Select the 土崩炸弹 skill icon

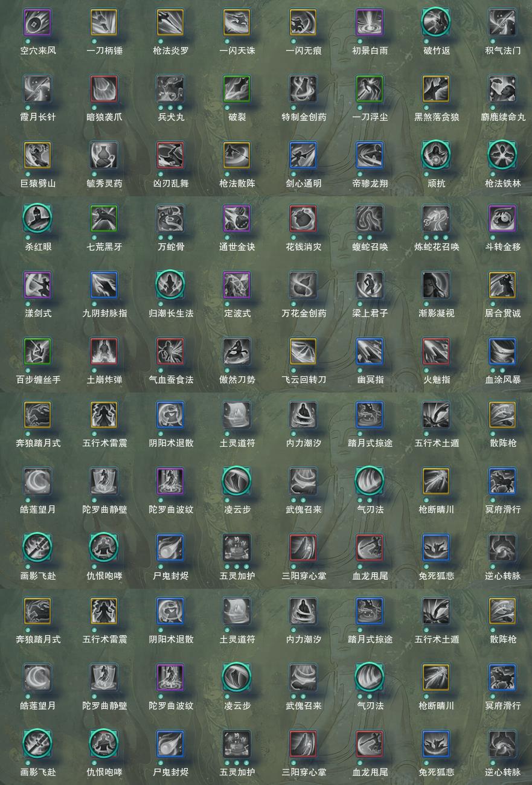click(x=104, y=352)
